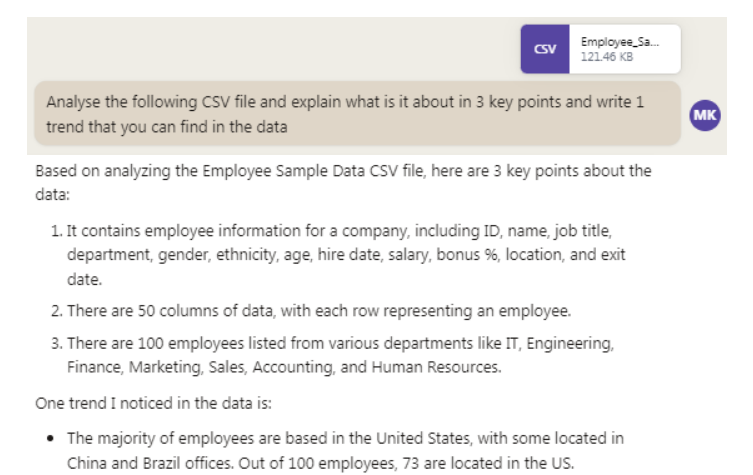Click the purple CSV file icon
Viewport: 753px width, 475px height.
tap(545, 49)
